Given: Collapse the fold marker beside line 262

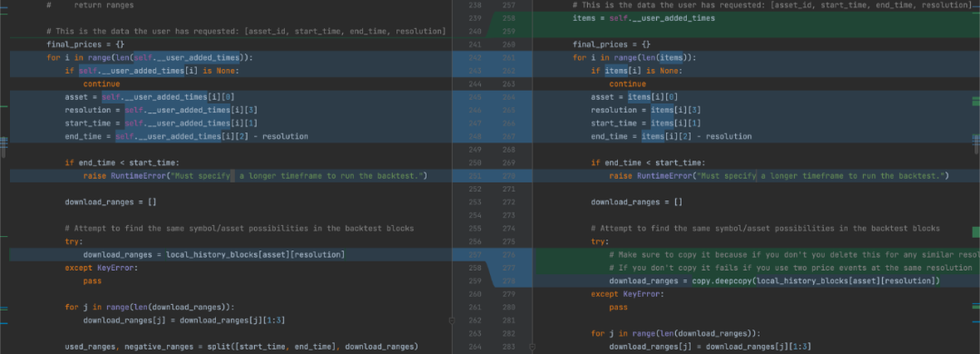Looking at the screenshot, I should click(452, 320).
